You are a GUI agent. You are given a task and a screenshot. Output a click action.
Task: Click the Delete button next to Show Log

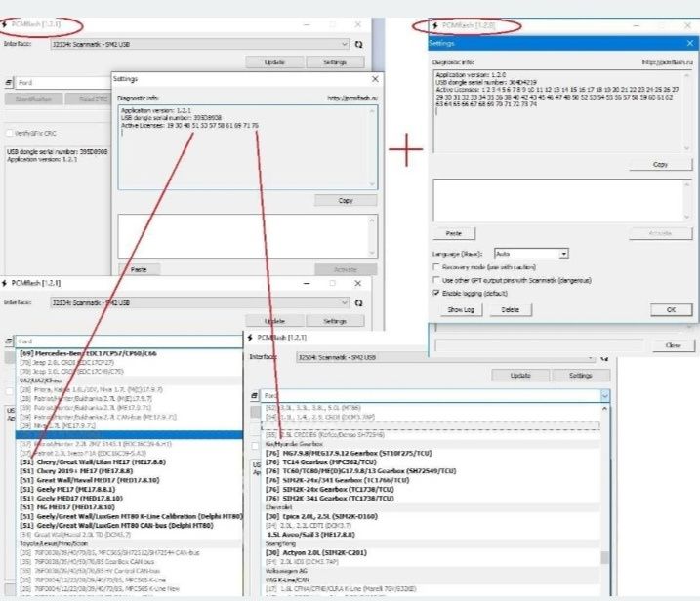click(x=511, y=309)
